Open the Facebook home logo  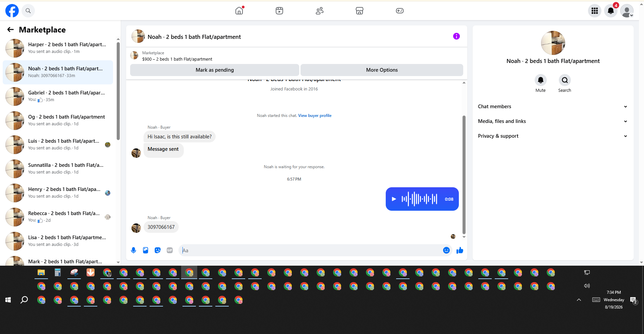click(12, 11)
